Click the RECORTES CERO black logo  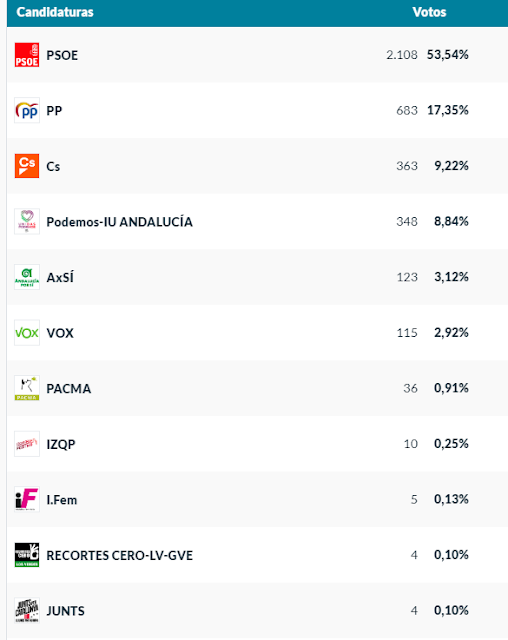(27, 555)
